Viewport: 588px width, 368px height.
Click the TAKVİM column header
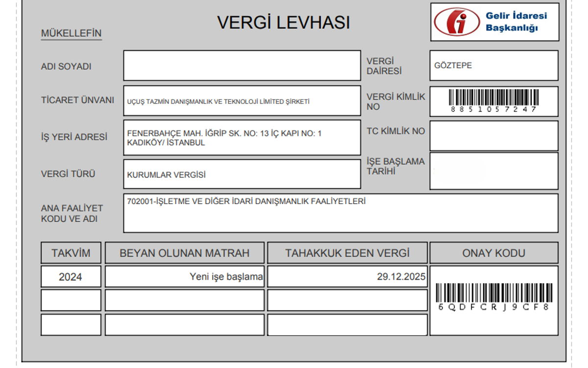tap(71, 253)
